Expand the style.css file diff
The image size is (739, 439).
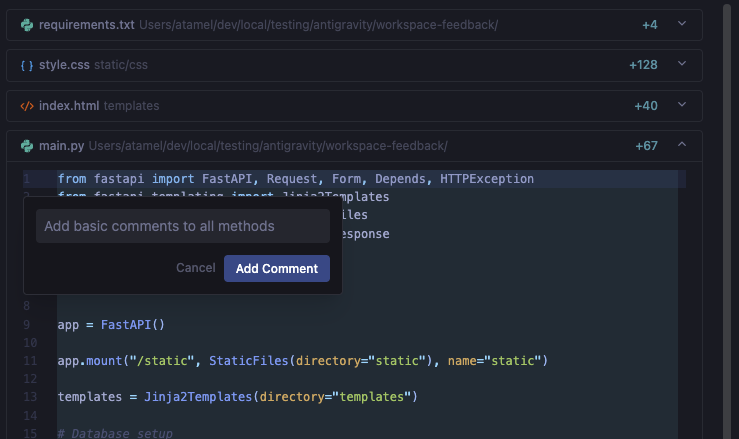click(x=682, y=64)
